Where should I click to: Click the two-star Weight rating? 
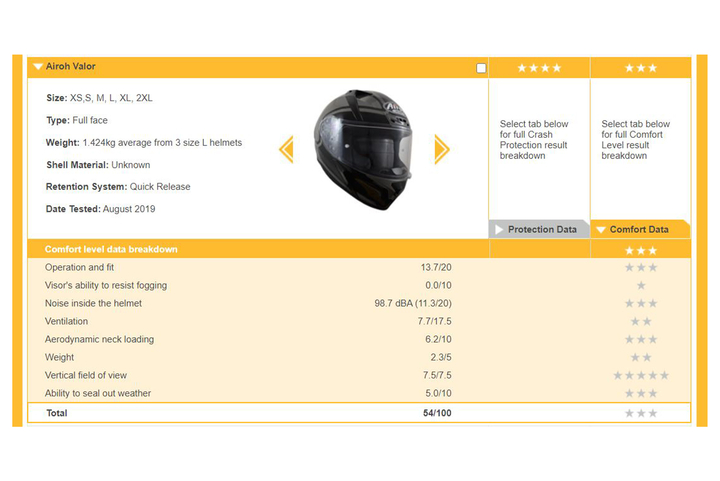640,357
